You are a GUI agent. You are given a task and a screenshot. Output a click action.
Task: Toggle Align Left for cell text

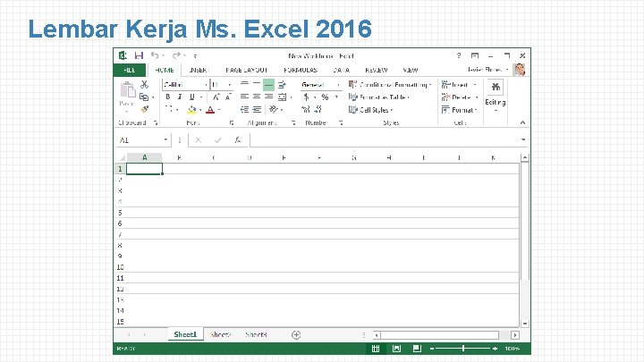(x=244, y=97)
